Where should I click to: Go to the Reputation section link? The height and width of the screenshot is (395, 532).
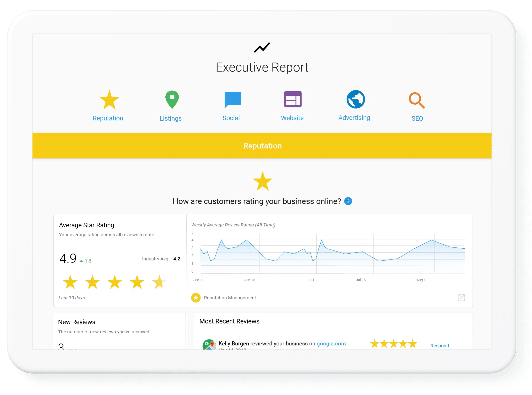click(x=108, y=118)
